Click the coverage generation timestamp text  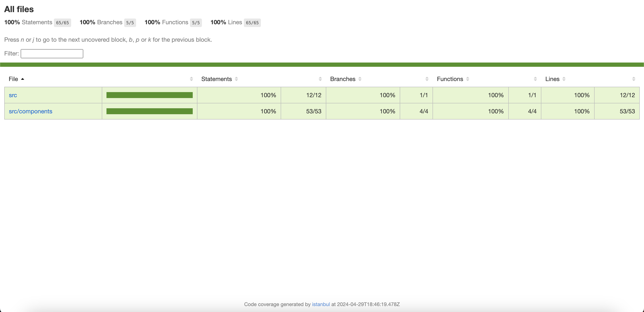click(368, 304)
